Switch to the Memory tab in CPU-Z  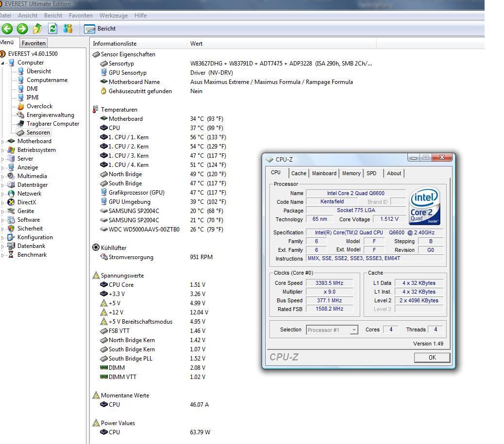(x=351, y=173)
